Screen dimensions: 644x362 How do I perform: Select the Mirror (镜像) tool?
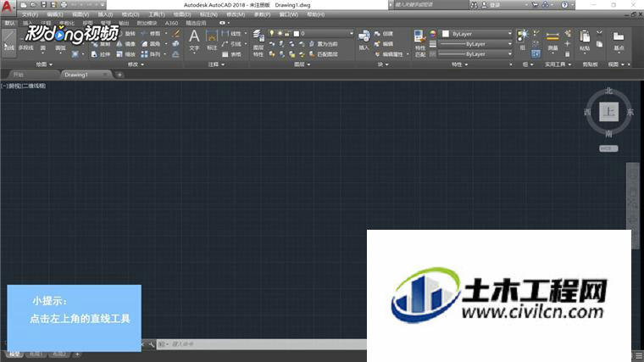tap(126, 44)
